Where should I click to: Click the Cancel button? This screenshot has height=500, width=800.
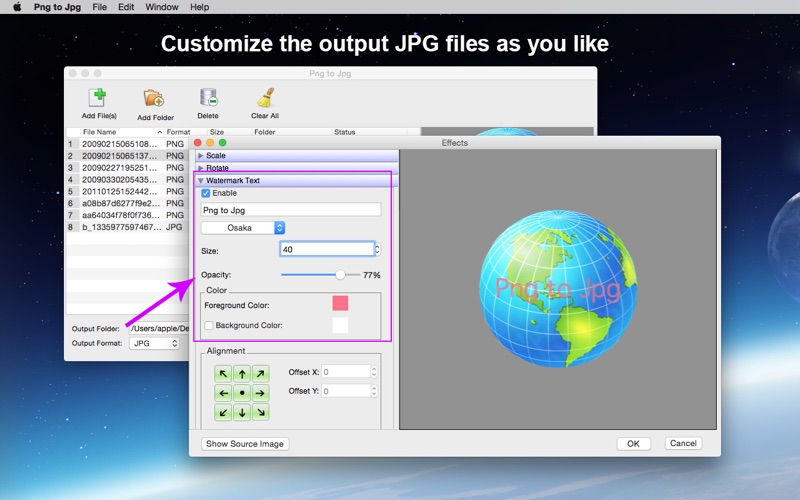point(683,443)
